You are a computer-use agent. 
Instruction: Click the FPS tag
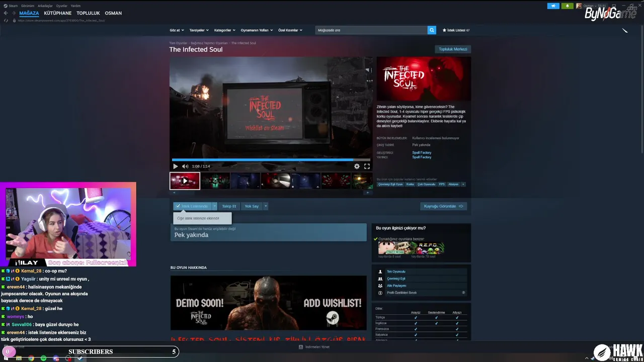pyautogui.click(x=442, y=184)
